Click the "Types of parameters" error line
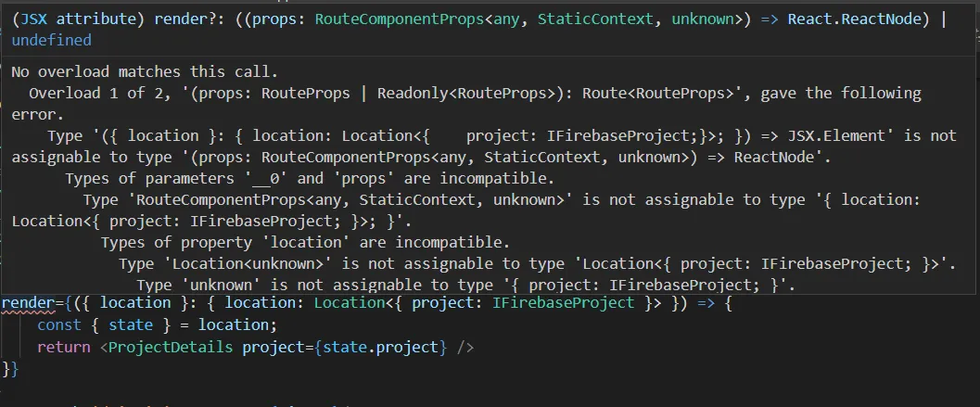 click(x=310, y=178)
